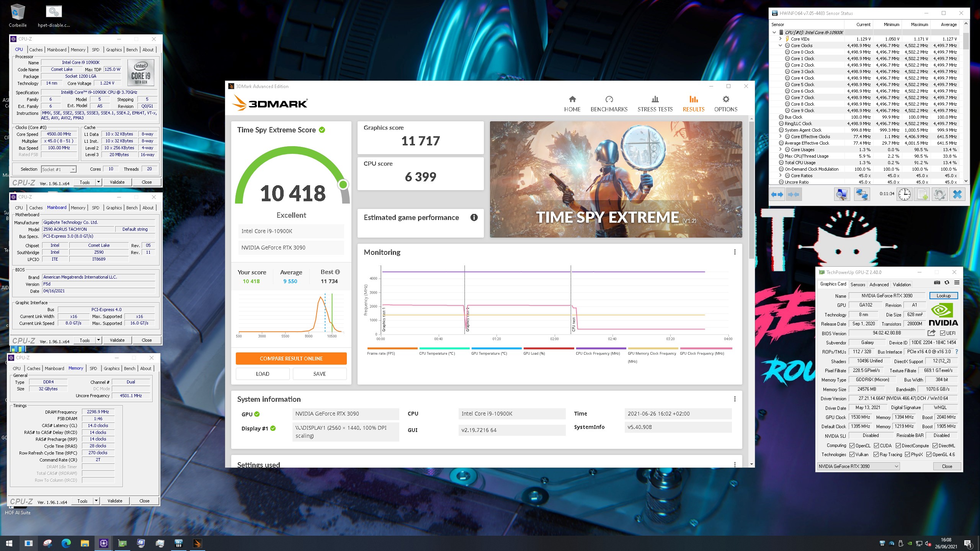Open the HOME section in 3DMark
Viewport: 980px width, 551px height.
coord(572,104)
